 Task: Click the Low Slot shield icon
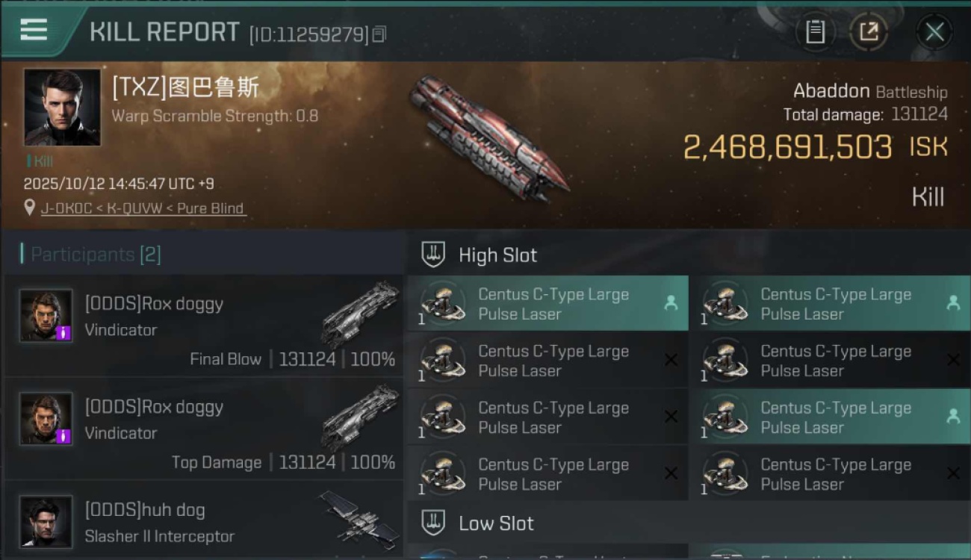[x=433, y=523]
